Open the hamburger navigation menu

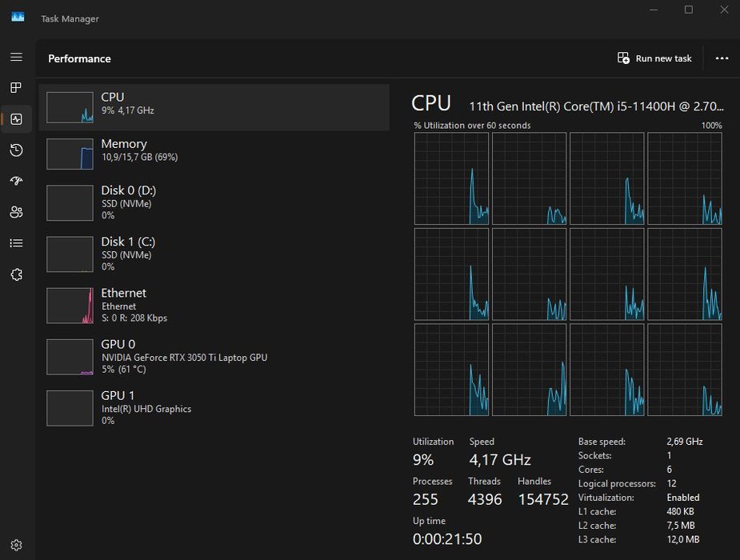(x=17, y=57)
